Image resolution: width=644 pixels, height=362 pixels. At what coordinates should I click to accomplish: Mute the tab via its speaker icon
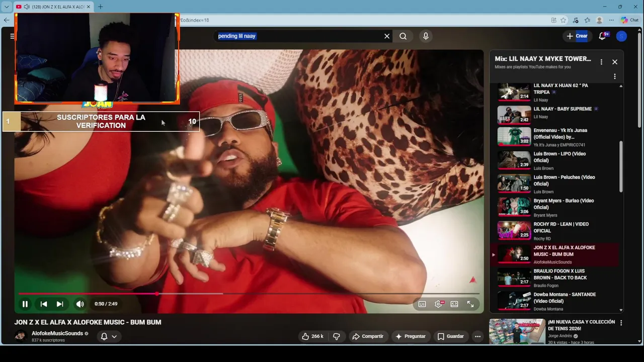point(26,7)
